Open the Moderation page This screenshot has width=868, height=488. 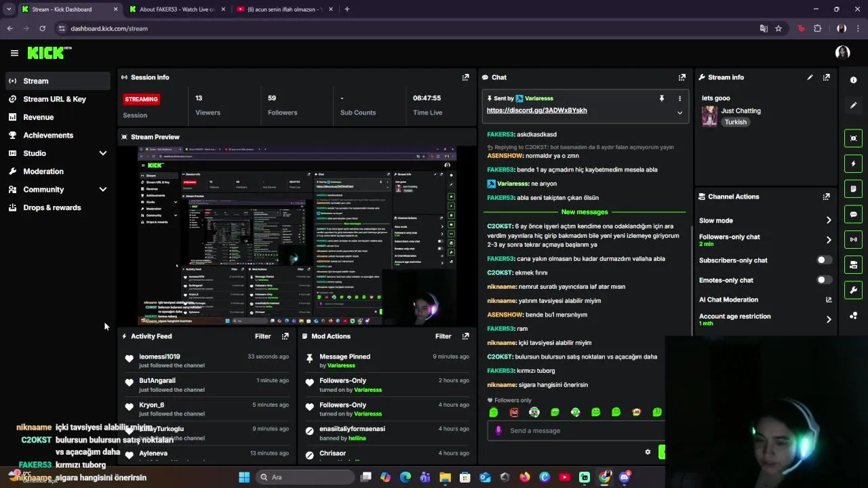tap(57, 171)
